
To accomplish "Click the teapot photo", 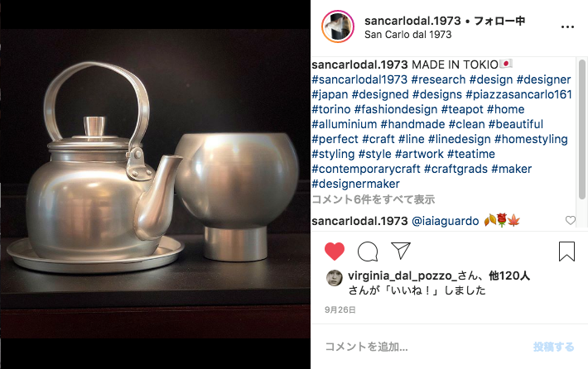I will 155,184.
